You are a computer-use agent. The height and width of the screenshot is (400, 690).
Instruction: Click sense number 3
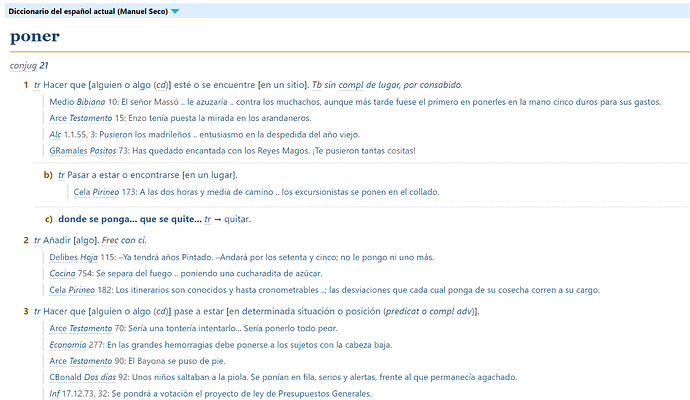pyautogui.click(x=26, y=312)
